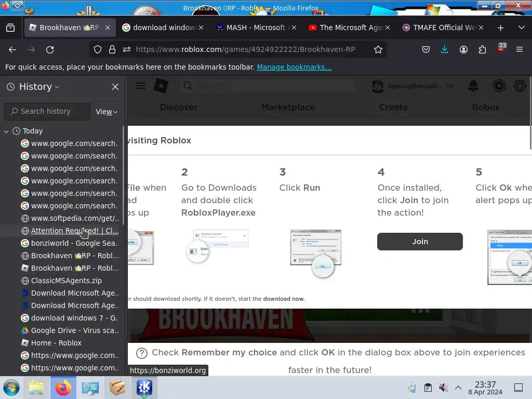Viewport: 532px width, 399px height.
Task: Open the Discover menu item
Action: pyautogui.click(x=179, y=107)
